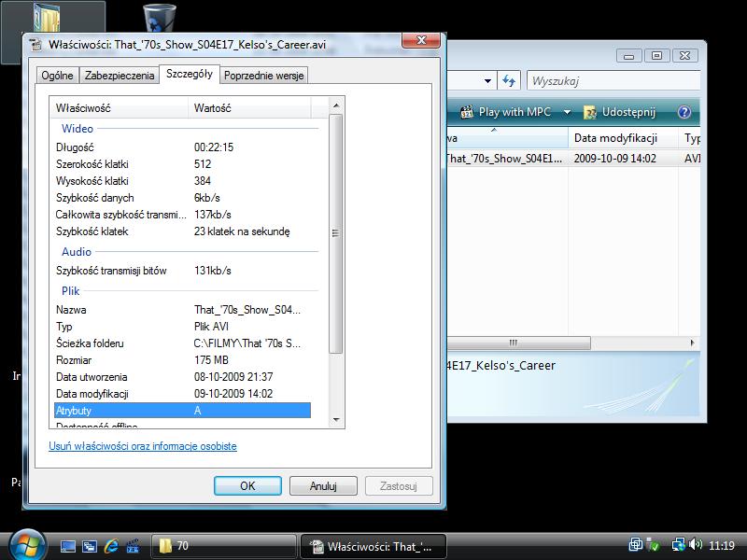The image size is (747, 560).
Task: Click the OK button
Action: (247, 485)
